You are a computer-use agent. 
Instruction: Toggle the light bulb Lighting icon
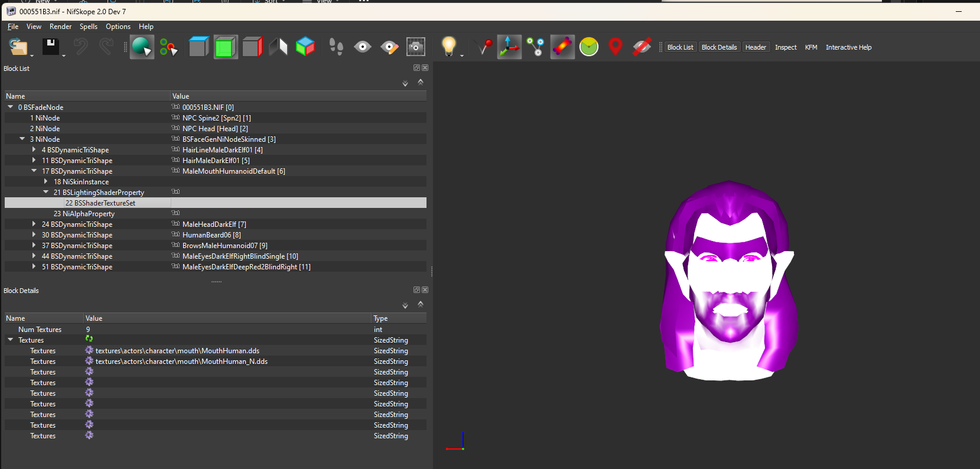(x=449, y=46)
